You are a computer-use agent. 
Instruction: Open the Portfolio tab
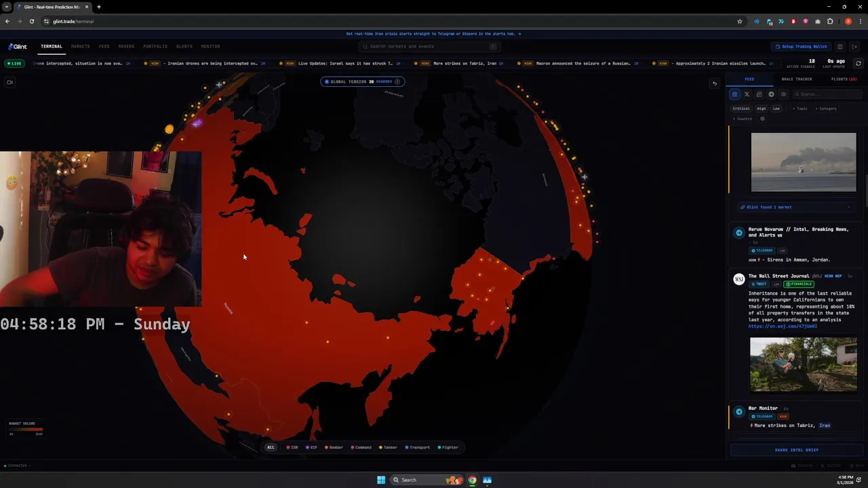click(155, 47)
